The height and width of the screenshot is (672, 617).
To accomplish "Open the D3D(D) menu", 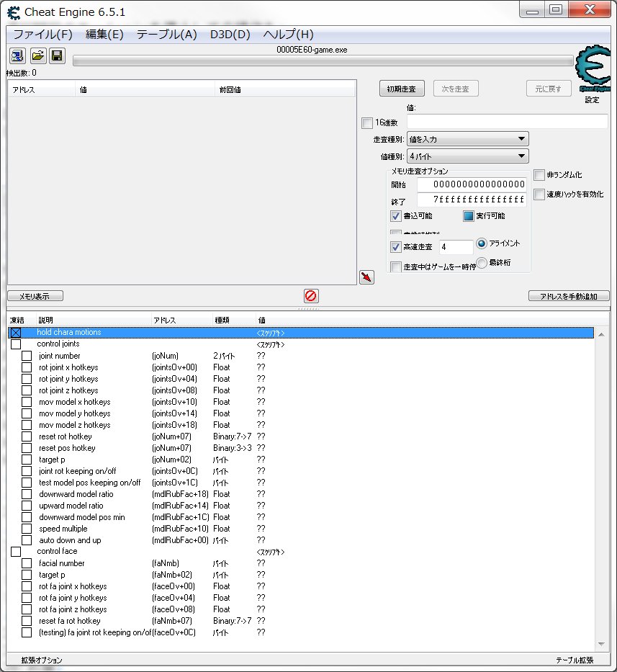I will tap(230, 35).
